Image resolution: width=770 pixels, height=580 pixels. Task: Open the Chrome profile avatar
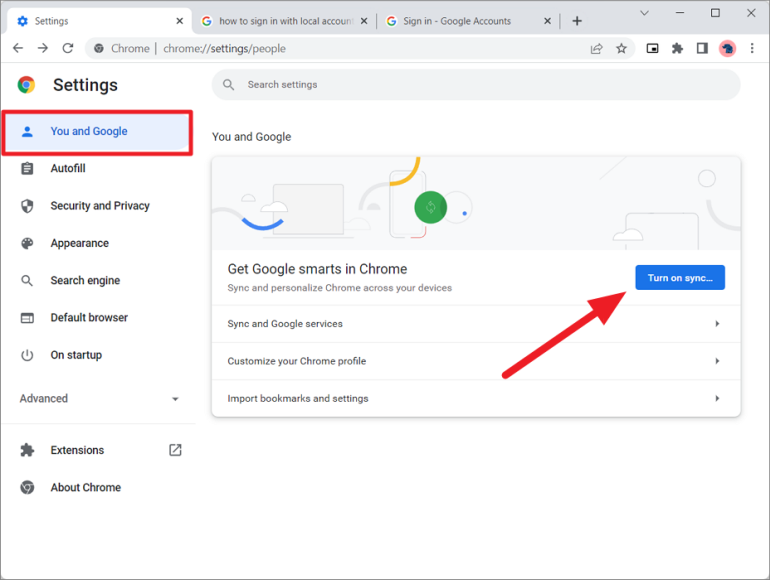click(x=727, y=48)
